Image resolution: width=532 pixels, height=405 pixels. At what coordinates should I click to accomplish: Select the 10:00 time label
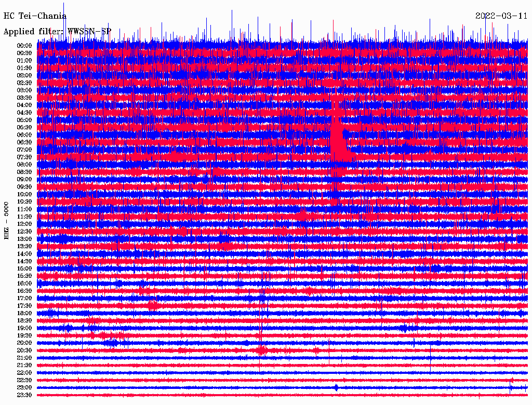click(24, 194)
